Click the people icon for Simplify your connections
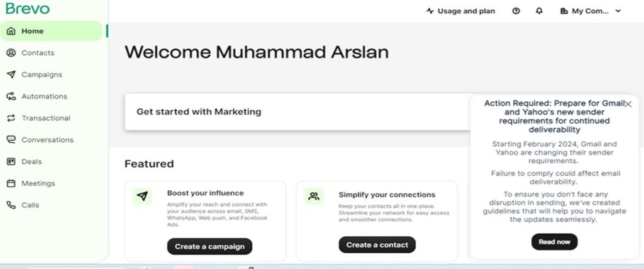 click(x=313, y=197)
